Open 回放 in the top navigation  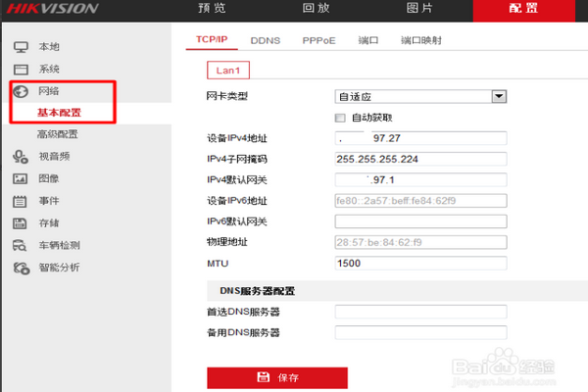tap(316, 9)
